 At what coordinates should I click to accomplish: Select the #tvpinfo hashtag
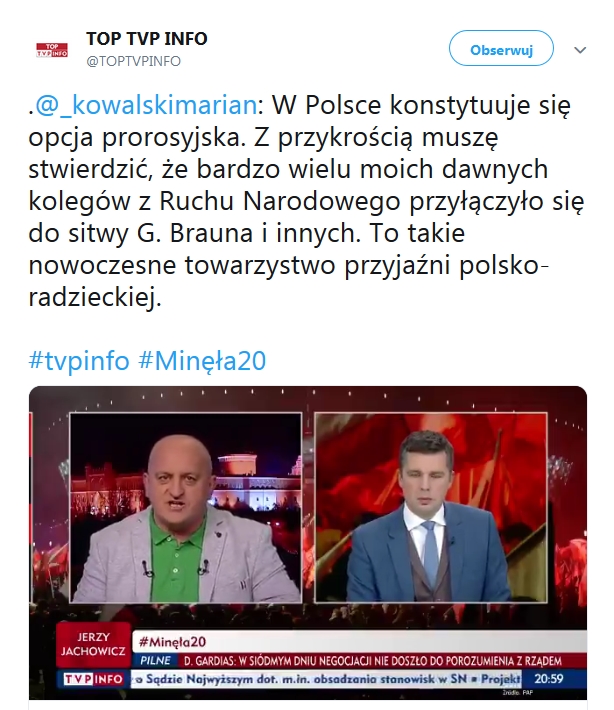tap(79, 361)
